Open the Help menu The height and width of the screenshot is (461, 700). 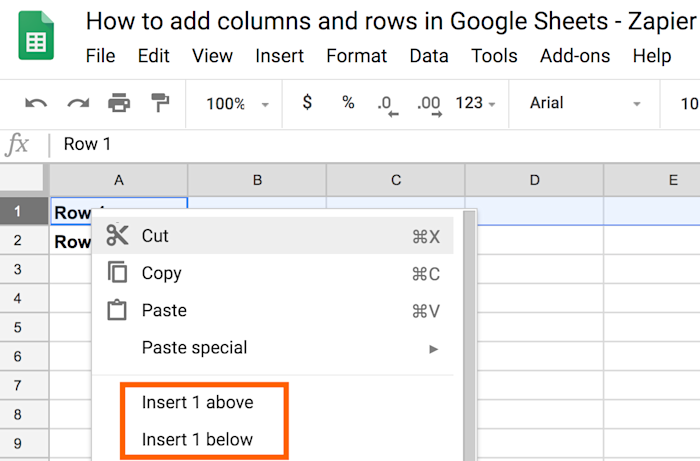coord(652,56)
